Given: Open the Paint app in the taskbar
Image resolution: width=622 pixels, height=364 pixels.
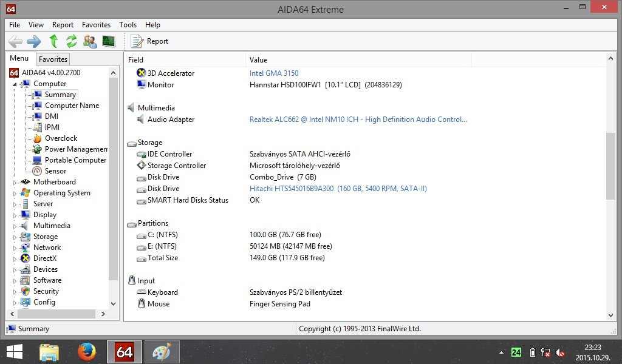Looking at the screenshot, I should click(162, 352).
